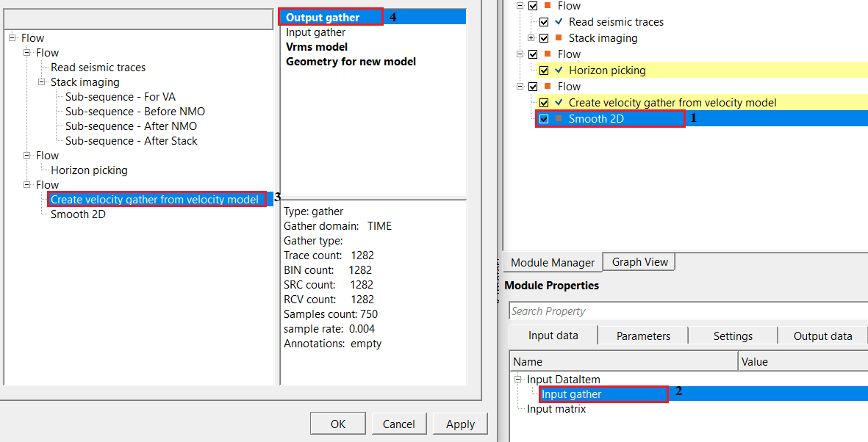Collapse the root Flow node in dialog tree
This screenshot has width=868, height=442.
coord(12,37)
